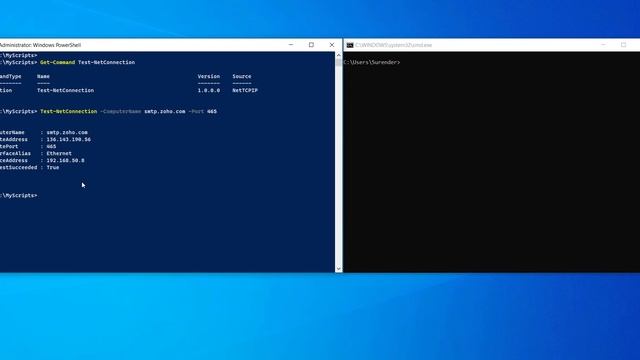The height and width of the screenshot is (360, 640).
Task: Click the PowerShell scrollbar thumb
Action: [338, 62]
